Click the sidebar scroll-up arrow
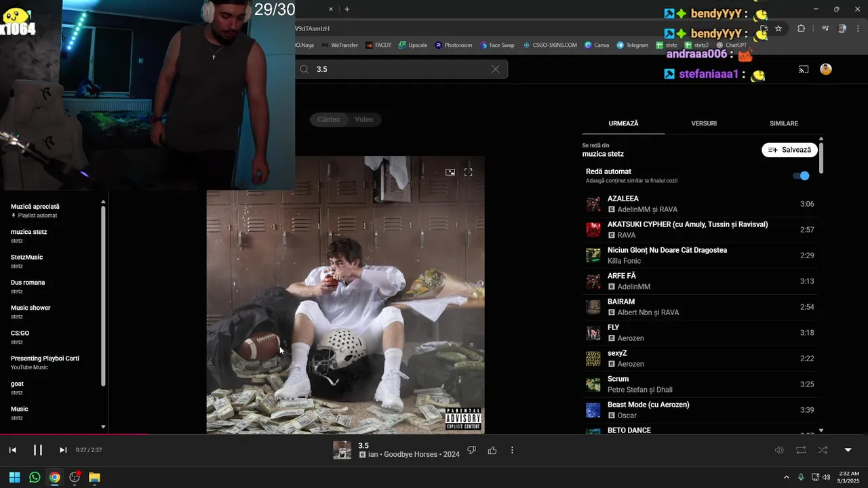 [103, 202]
